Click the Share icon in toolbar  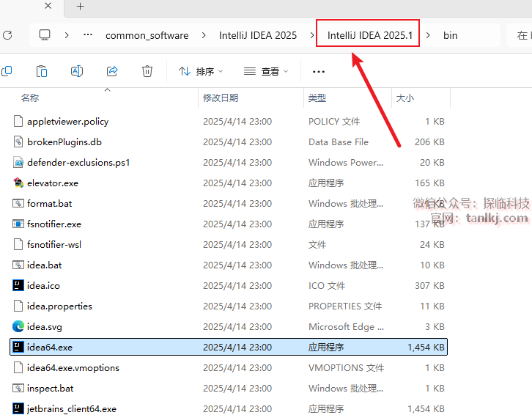click(x=112, y=71)
